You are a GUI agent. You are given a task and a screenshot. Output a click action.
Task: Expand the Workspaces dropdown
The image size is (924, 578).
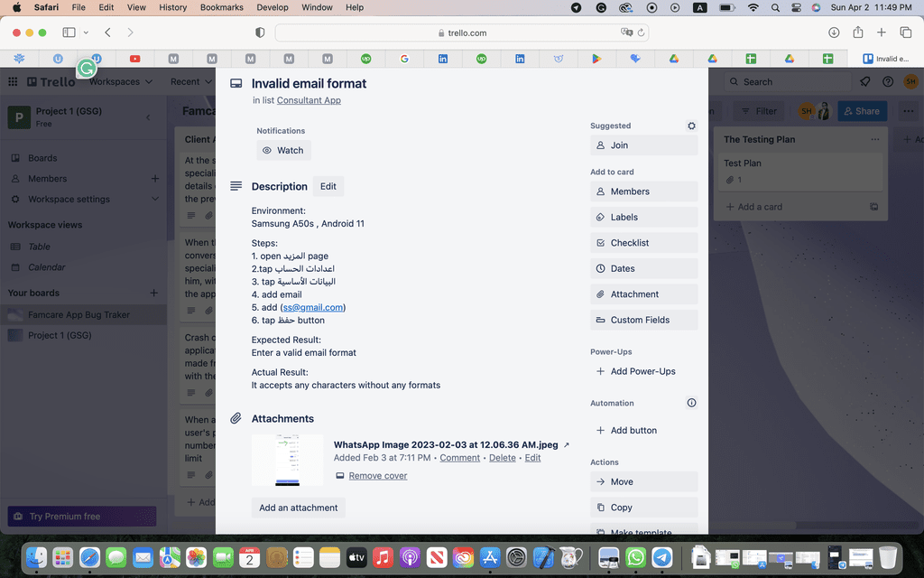pos(122,82)
